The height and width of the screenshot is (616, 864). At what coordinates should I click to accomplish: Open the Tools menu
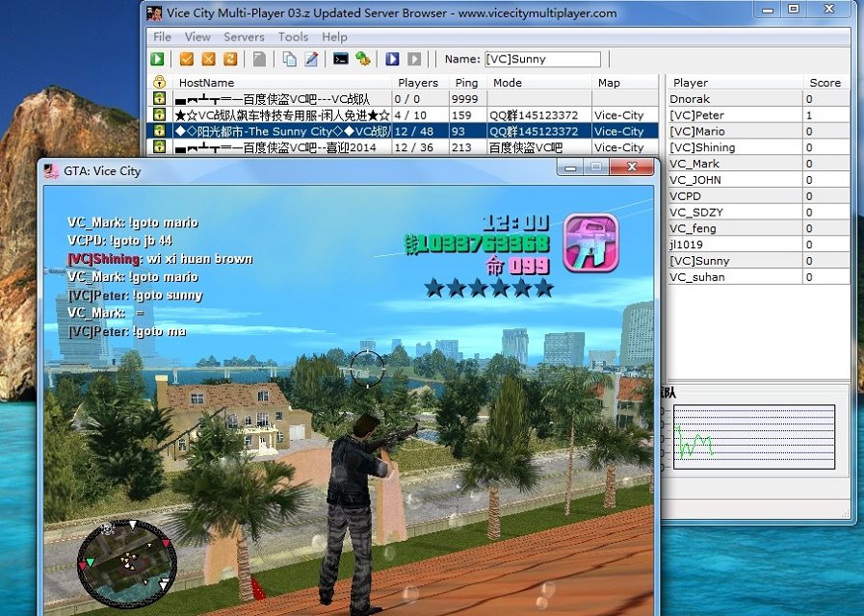click(293, 37)
